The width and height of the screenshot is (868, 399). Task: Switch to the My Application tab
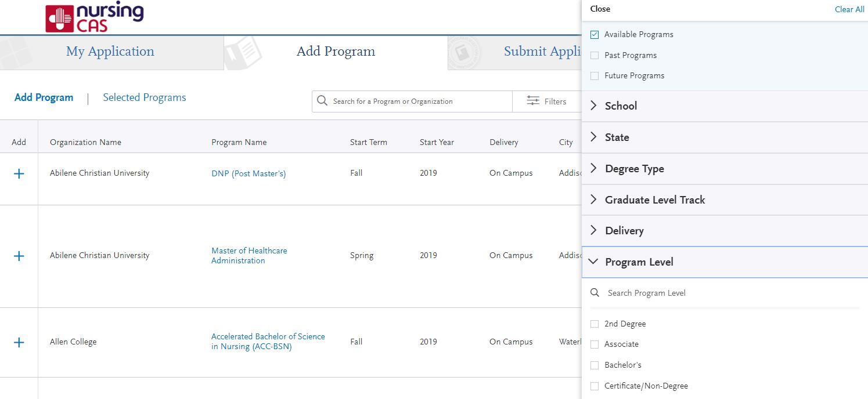[110, 52]
